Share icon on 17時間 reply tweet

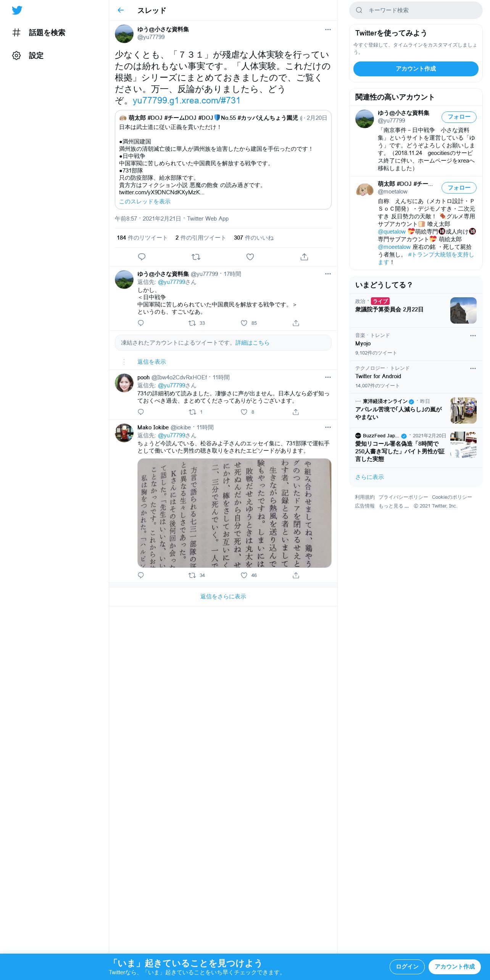296,323
